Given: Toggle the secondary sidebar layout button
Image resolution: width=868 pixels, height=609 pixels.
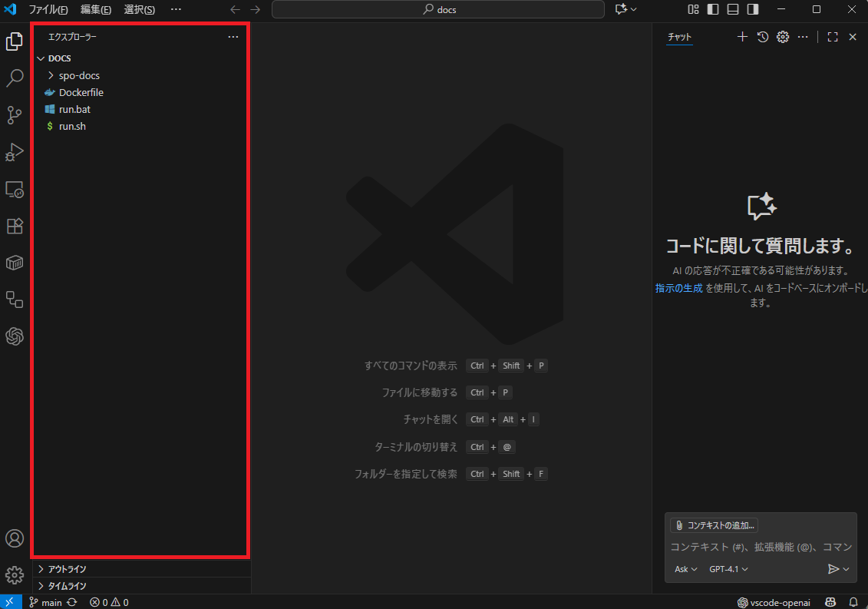Looking at the screenshot, I should (x=753, y=9).
